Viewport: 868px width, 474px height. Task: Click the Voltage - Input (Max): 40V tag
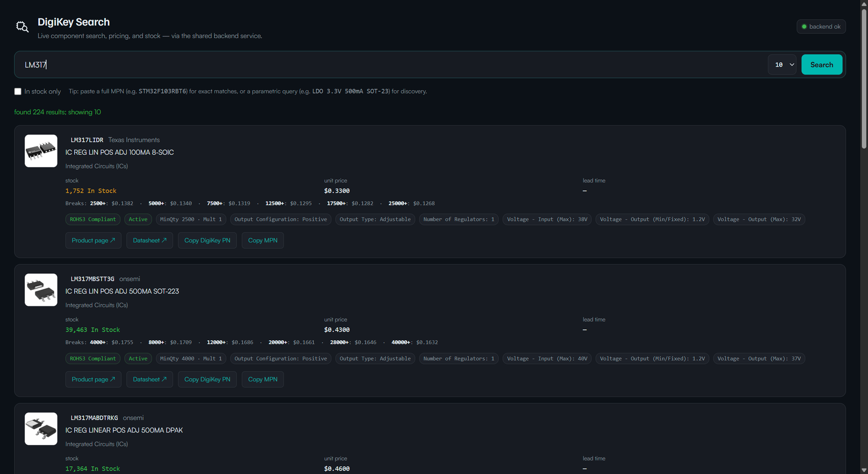[547, 358]
